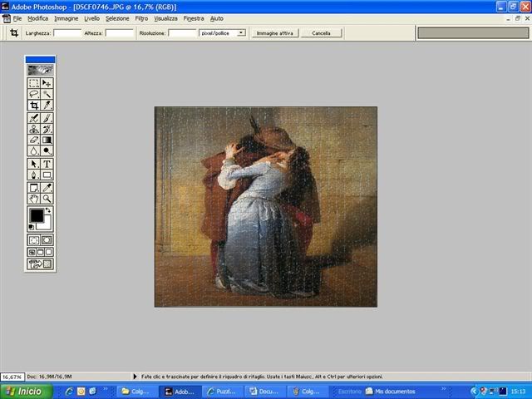Screen dimensions: 532x399
Task: Select the Slice tool
Action: pos(47,106)
